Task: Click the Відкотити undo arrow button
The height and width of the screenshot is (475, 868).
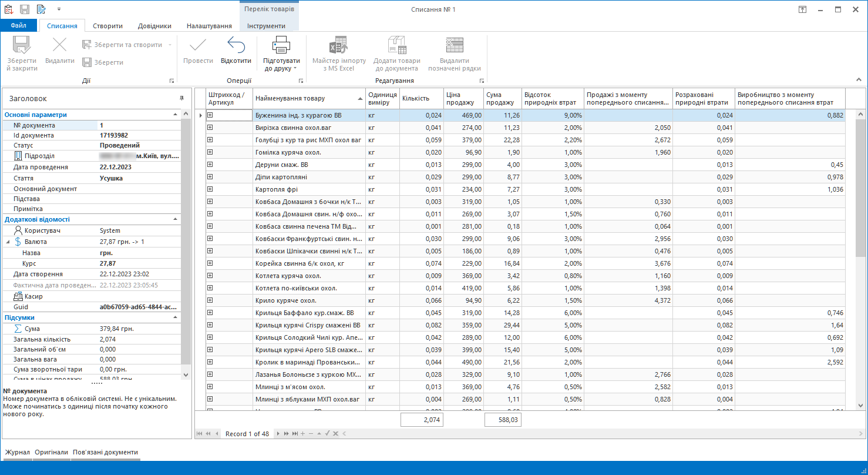Action: pyautogui.click(x=236, y=50)
